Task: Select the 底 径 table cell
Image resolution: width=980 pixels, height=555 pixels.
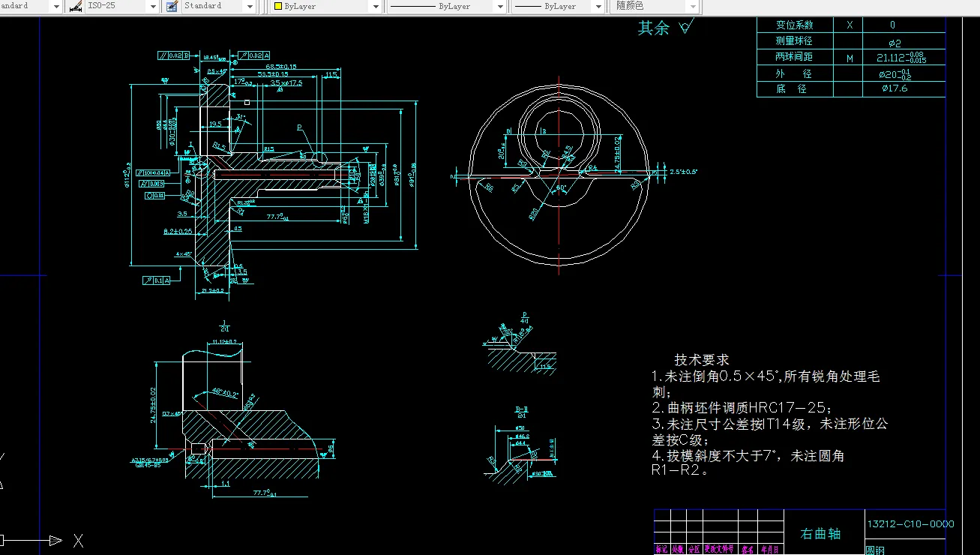Action: (x=794, y=88)
